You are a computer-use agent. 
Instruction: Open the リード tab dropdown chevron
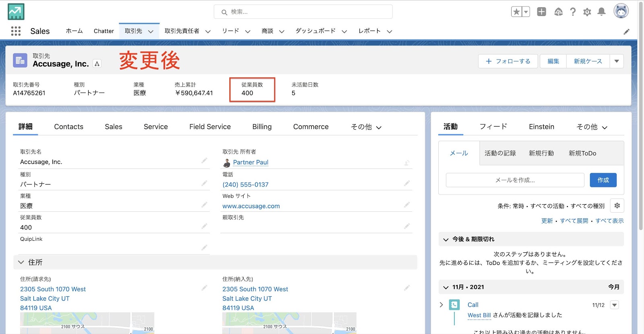pos(248,31)
